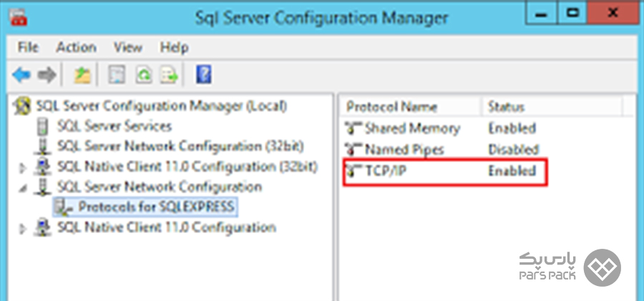Click the Refresh toolbar icon

143,75
